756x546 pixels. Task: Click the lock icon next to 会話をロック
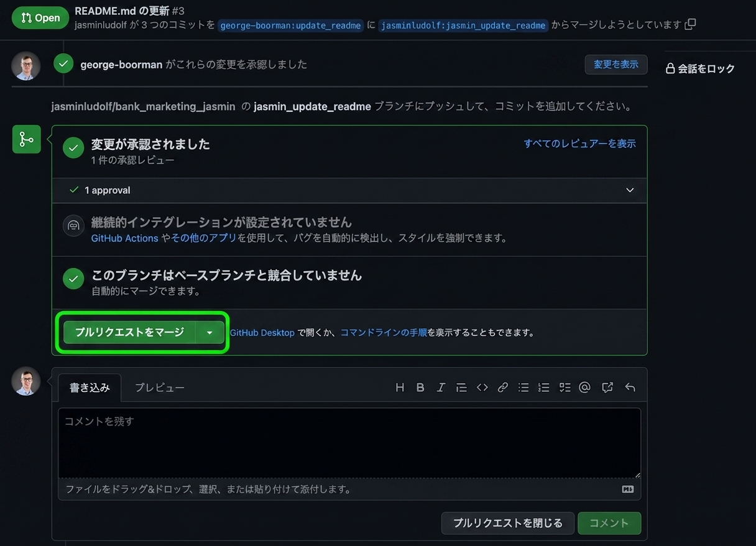tap(670, 68)
